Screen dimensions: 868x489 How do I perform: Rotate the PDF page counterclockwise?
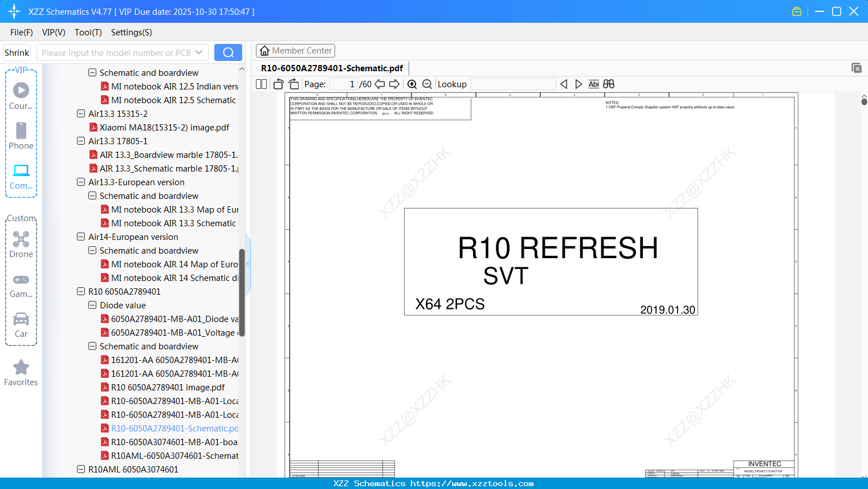[278, 84]
